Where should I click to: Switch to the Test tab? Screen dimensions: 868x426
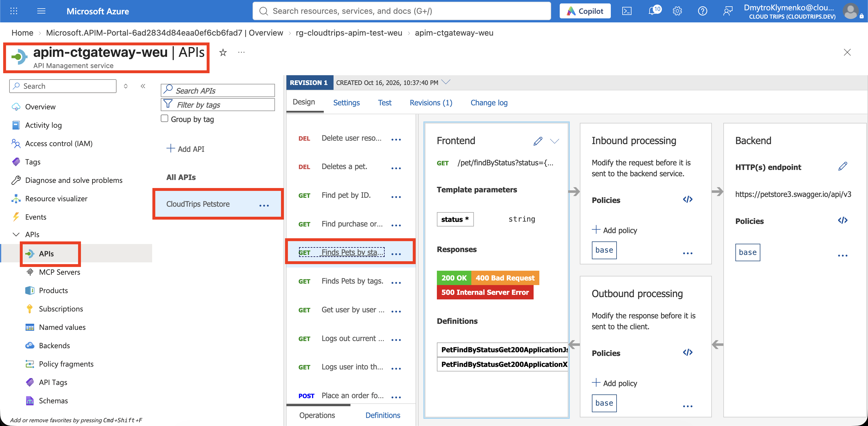pos(384,103)
